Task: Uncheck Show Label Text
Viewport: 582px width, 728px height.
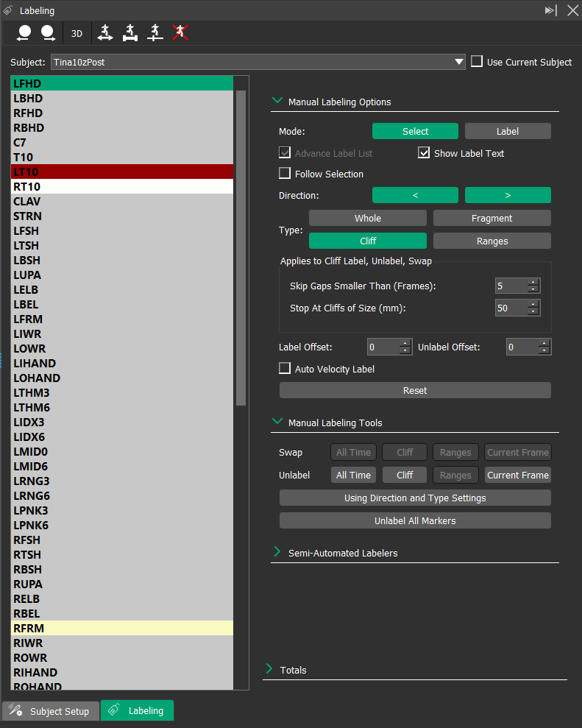Action: (424, 153)
